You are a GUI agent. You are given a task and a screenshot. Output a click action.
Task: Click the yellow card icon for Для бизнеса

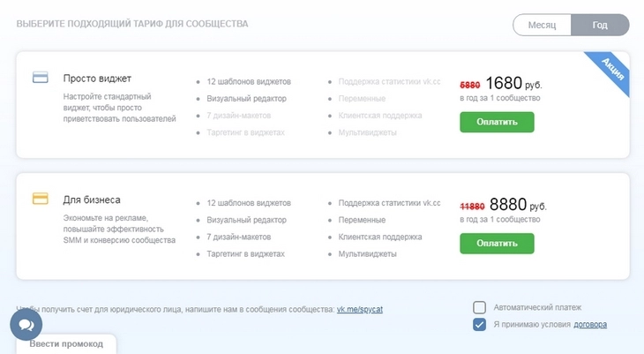pyautogui.click(x=41, y=199)
